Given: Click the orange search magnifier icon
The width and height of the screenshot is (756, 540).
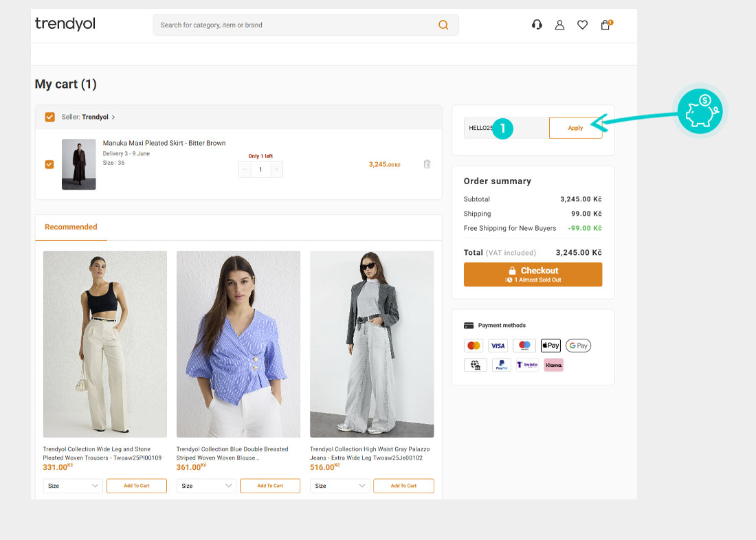Looking at the screenshot, I should (x=443, y=25).
